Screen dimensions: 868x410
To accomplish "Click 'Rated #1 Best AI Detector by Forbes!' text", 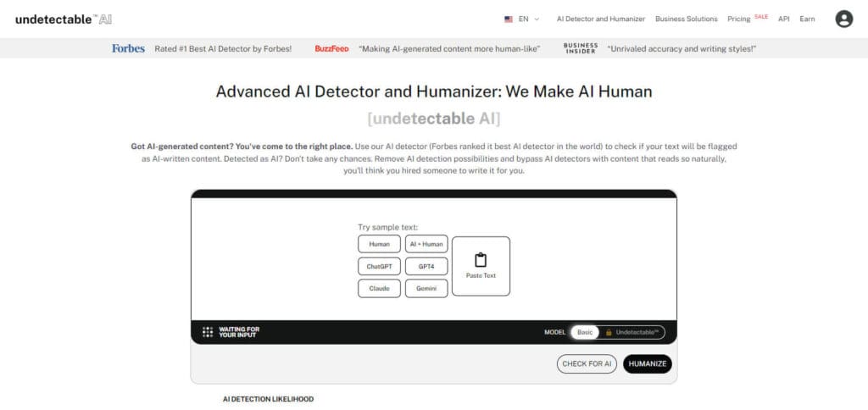I will (x=223, y=48).
